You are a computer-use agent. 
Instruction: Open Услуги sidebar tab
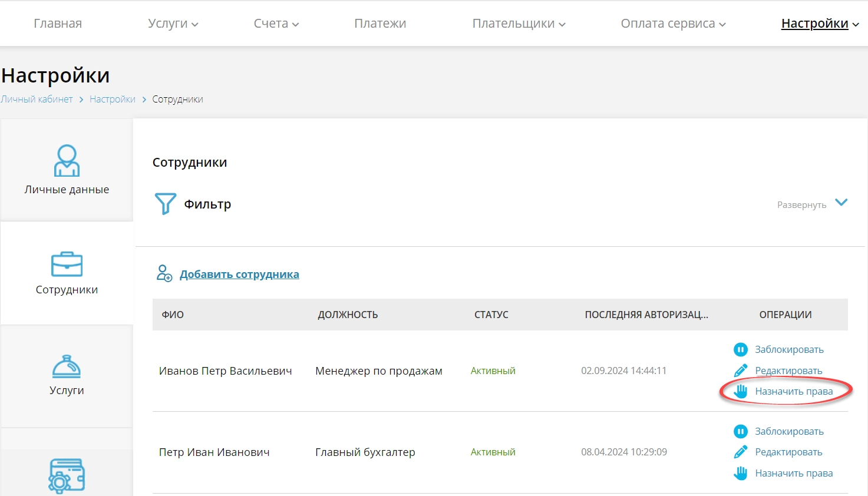coord(67,376)
